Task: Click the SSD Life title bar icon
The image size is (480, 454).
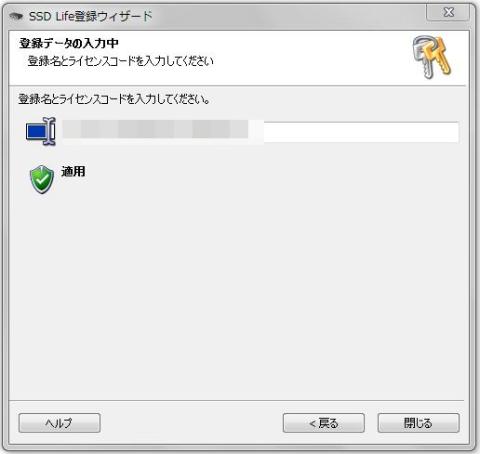Action: click(16, 16)
